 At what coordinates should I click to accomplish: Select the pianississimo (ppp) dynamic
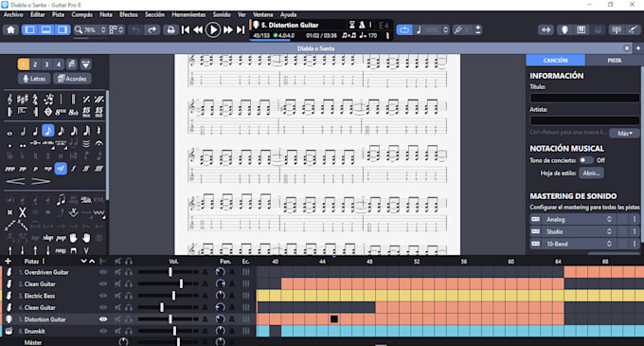pyautogui.click(x=9, y=169)
